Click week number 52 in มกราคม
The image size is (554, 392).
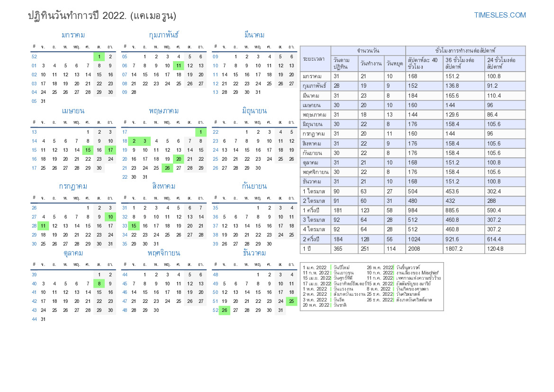(x=34, y=57)
